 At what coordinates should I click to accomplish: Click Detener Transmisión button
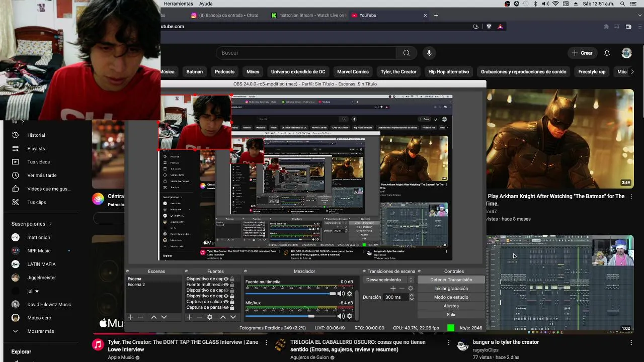tap(451, 280)
